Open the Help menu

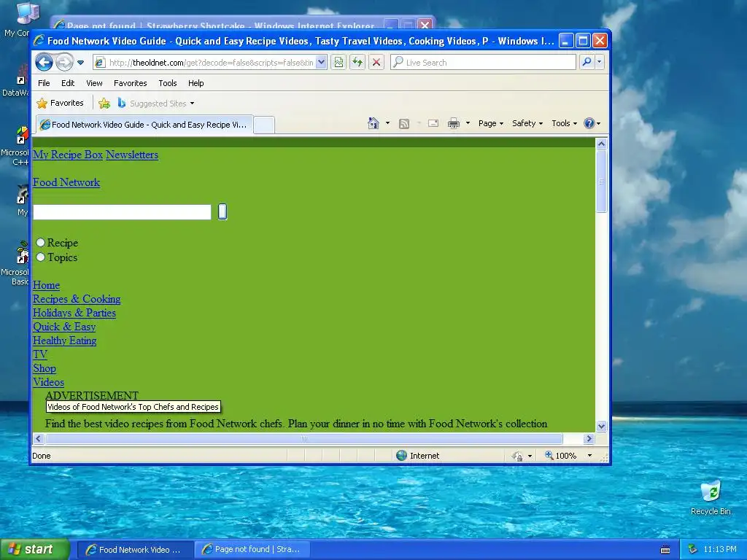[196, 83]
